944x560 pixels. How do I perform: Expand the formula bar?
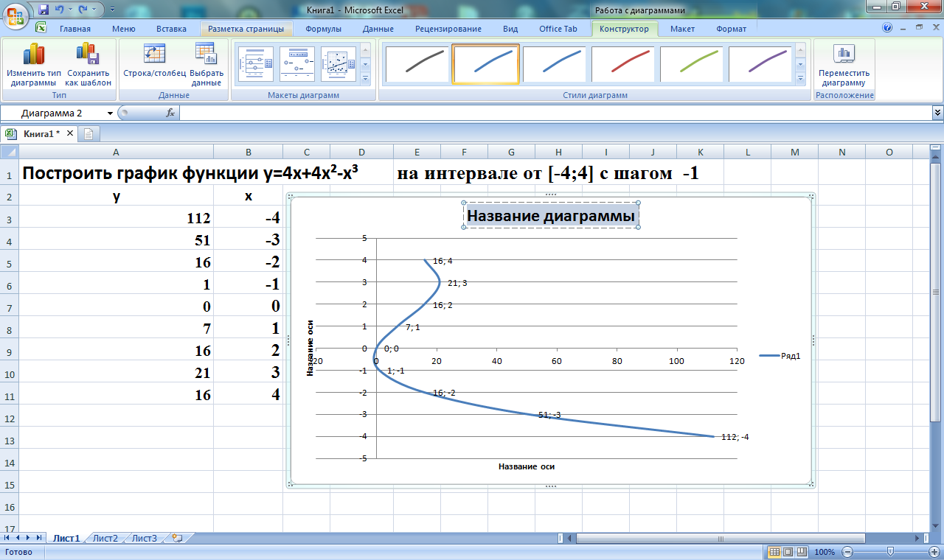click(937, 113)
